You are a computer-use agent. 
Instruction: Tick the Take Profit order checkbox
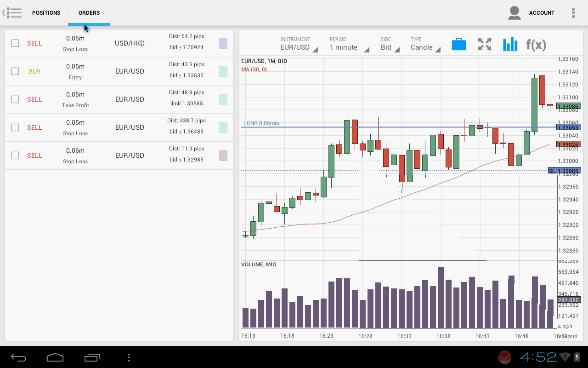click(x=15, y=99)
